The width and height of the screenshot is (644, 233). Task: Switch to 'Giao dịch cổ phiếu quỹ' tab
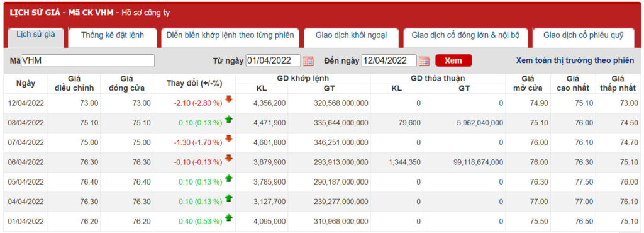(x=583, y=36)
